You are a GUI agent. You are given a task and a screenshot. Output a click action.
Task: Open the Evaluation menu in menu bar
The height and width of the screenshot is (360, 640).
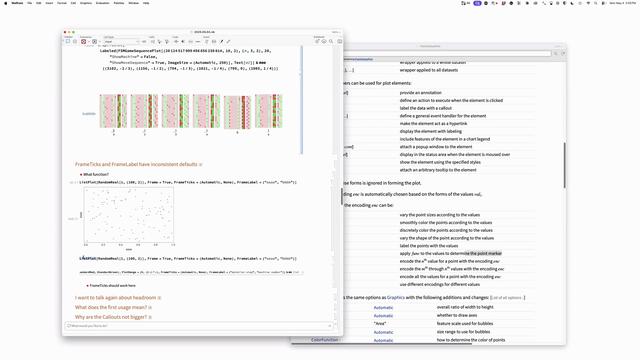(x=102, y=3)
